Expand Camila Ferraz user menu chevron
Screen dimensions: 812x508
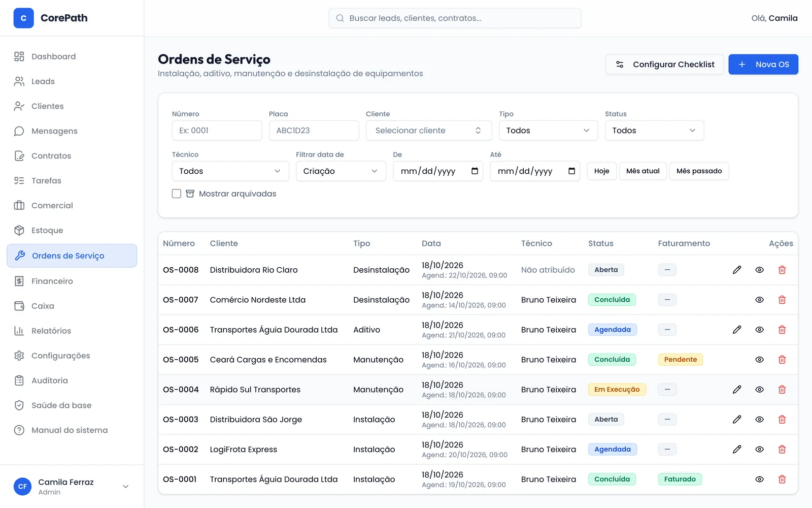coord(126,487)
